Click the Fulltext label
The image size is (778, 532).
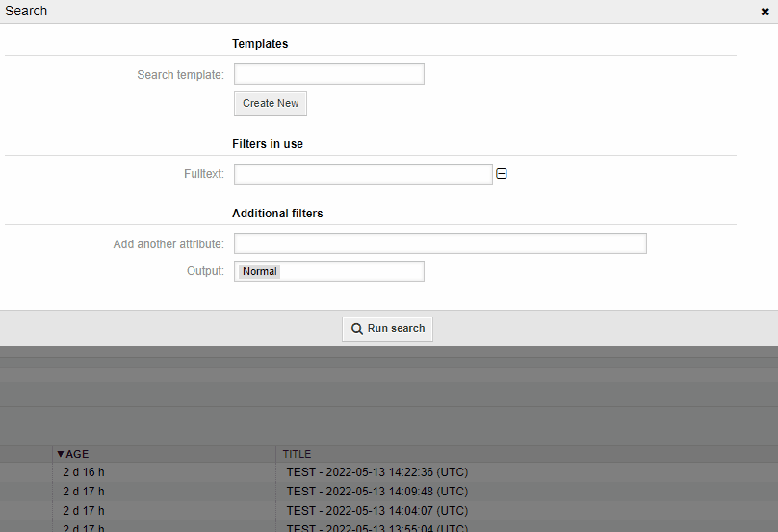click(x=203, y=174)
